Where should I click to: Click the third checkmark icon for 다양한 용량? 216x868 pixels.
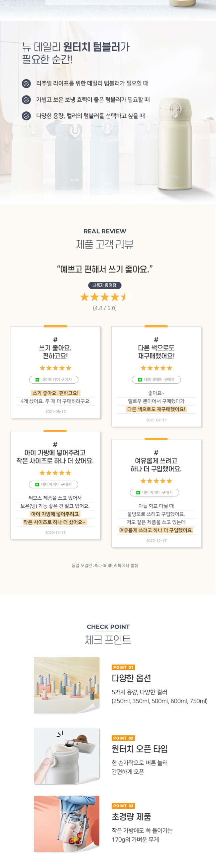click(x=26, y=116)
